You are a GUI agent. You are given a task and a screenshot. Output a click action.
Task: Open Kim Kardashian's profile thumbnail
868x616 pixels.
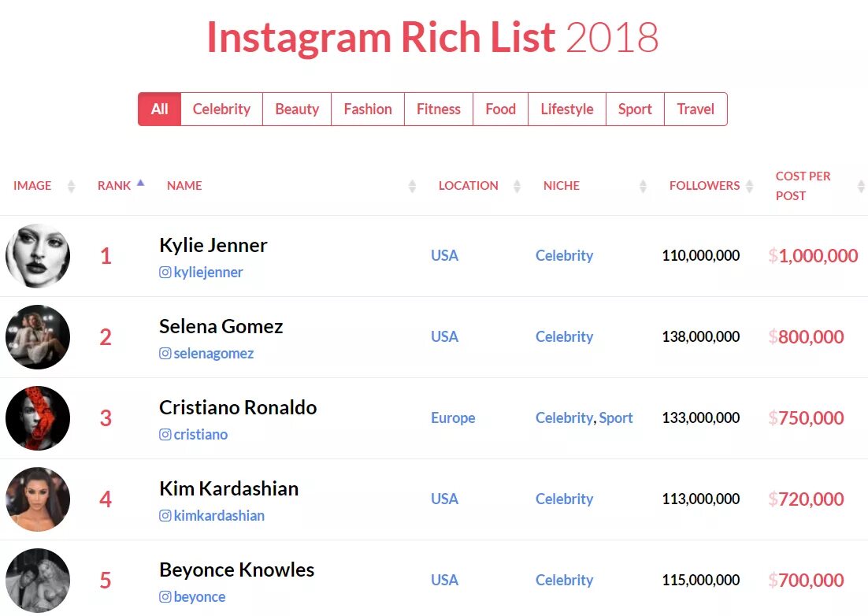tap(38, 499)
